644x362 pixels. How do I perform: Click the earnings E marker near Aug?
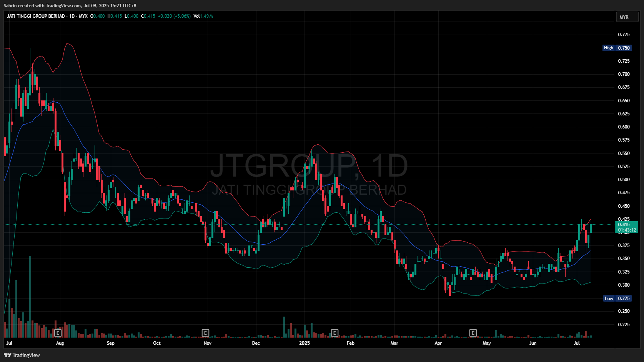coord(58,333)
